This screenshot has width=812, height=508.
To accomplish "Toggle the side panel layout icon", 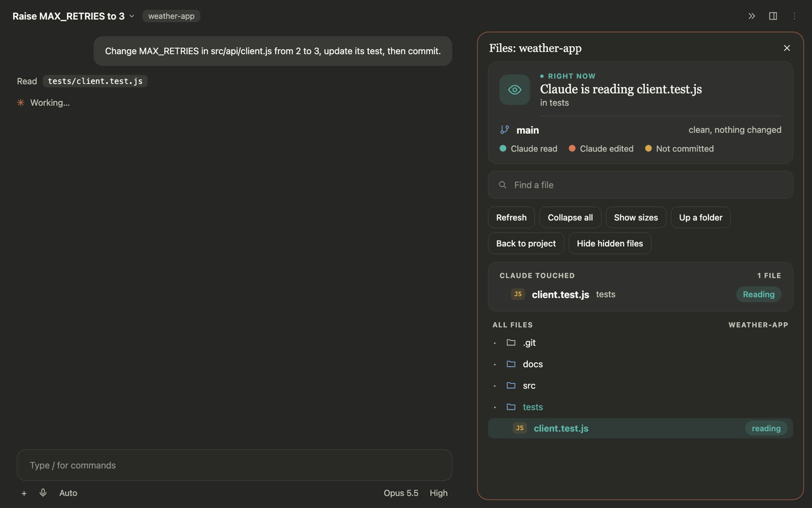I will coord(773,16).
